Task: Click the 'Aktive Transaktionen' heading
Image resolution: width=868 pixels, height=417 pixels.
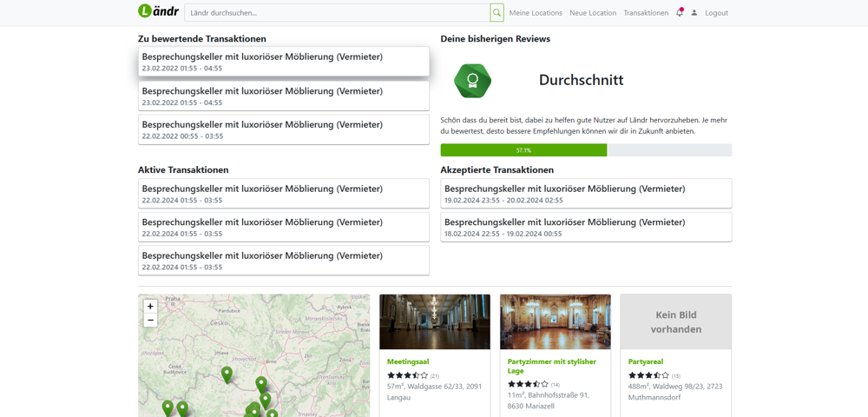Action: pyautogui.click(x=183, y=170)
